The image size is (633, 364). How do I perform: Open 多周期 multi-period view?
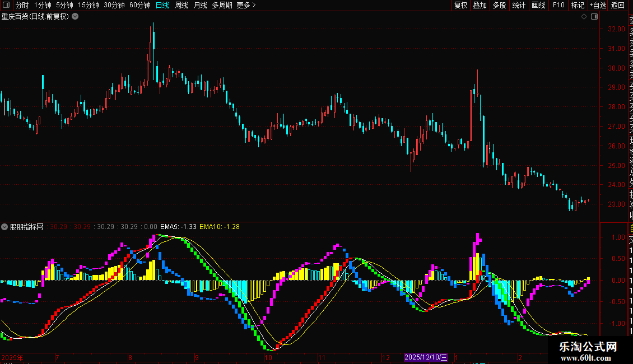coord(222,5)
